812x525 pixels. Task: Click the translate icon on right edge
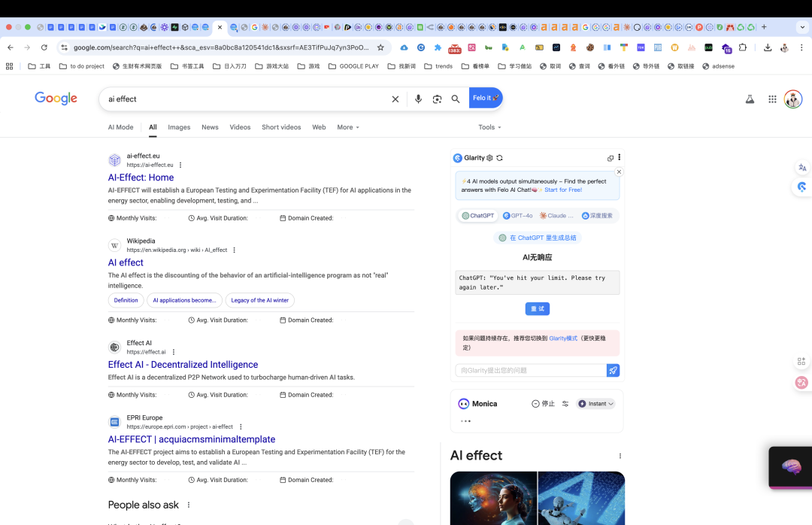tap(802, 168)
